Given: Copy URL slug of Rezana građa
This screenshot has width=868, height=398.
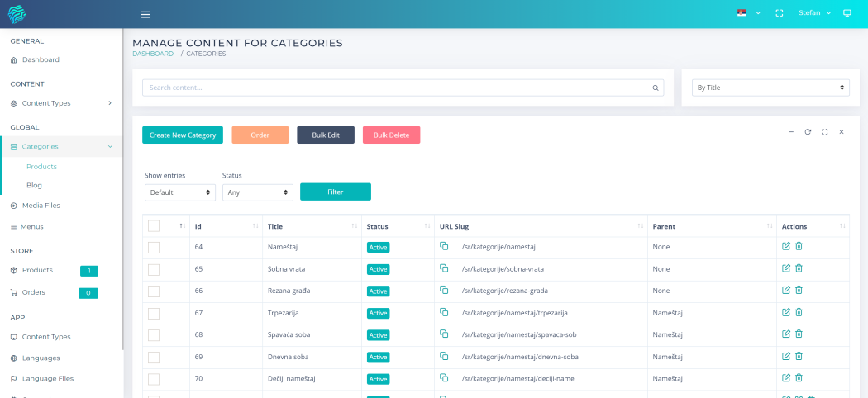Looking at the screenshot, I should click(x=444, y=290).
